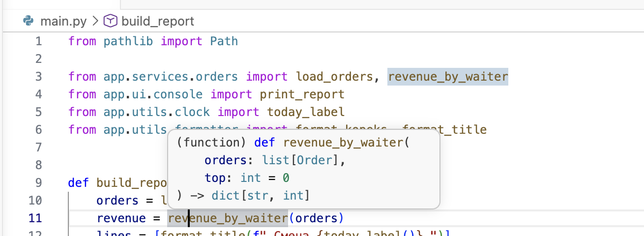Click the Python file icon in breadcrumb
The height and width of the screenshot is (236, 644).
[29, 21]
